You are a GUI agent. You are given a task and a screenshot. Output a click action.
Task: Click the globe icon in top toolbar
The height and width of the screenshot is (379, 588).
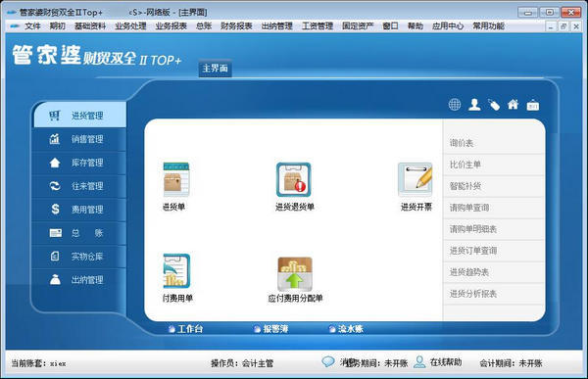point(455,104)
